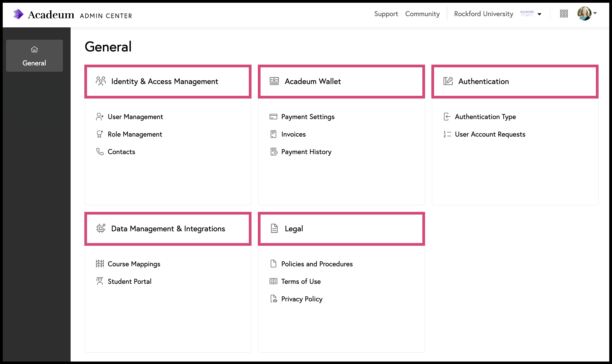Click the Contacts phone icon
The image size is (612, 364).
point(100,152)
